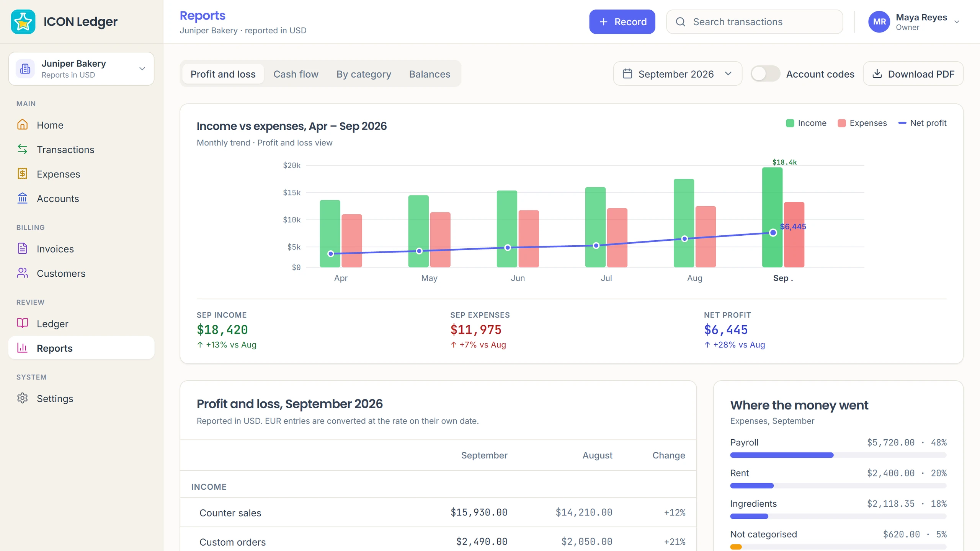Open Transactions via its arrows icon
The height and width of the screenshot is (551, 980).
[x=23, y=149]
